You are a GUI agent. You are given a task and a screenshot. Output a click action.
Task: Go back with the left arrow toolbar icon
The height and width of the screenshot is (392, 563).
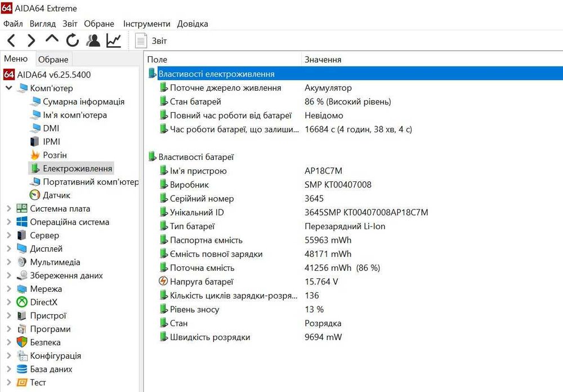tap(11, 41)
